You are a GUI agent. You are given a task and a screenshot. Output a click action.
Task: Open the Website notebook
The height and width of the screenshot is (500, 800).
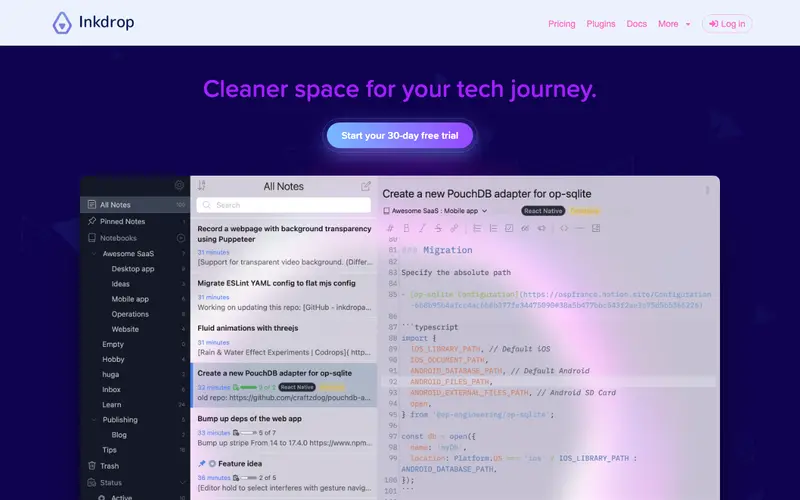[125, 329]
